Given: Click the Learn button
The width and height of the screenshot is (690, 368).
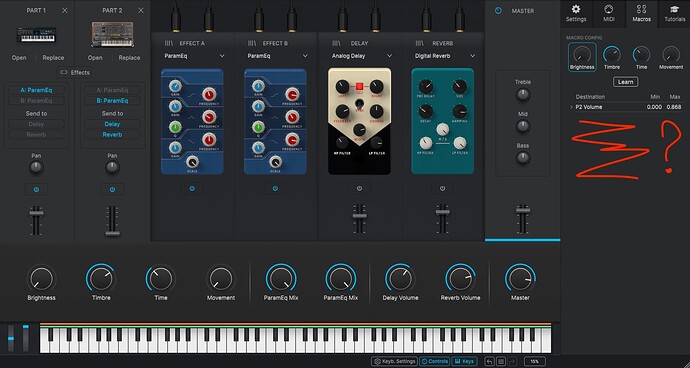Looking at the screenshot, I should click(x=625, y=82).
